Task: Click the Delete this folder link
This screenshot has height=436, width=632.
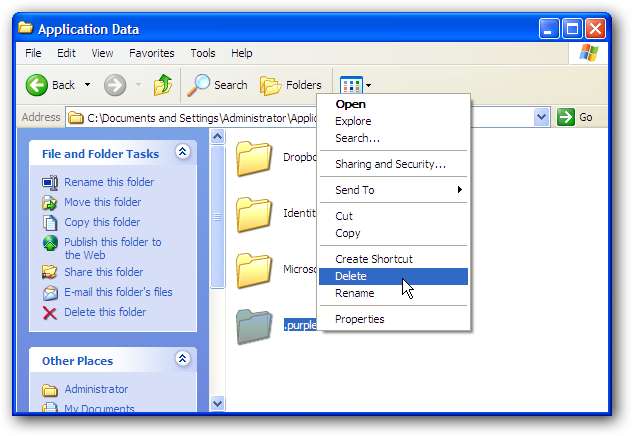Action: [x=105, y=312]
